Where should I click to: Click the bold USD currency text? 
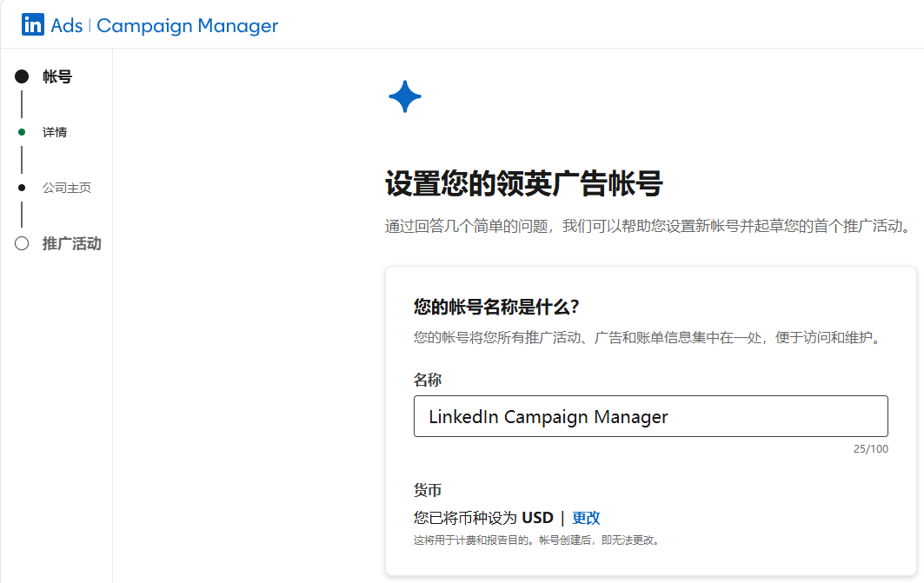tap(537, 518)
